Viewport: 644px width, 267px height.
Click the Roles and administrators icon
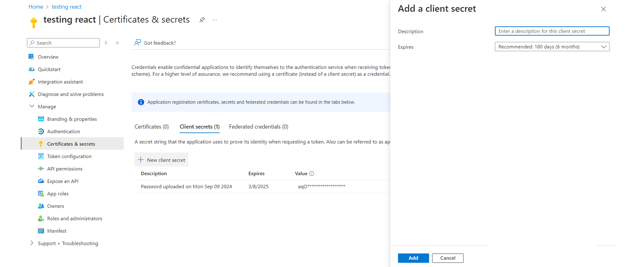click(41, 218)
